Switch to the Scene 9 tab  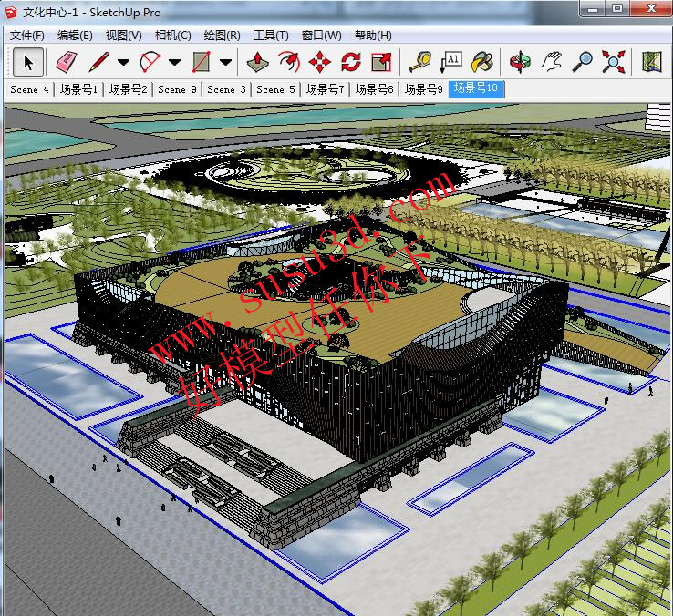177,89
